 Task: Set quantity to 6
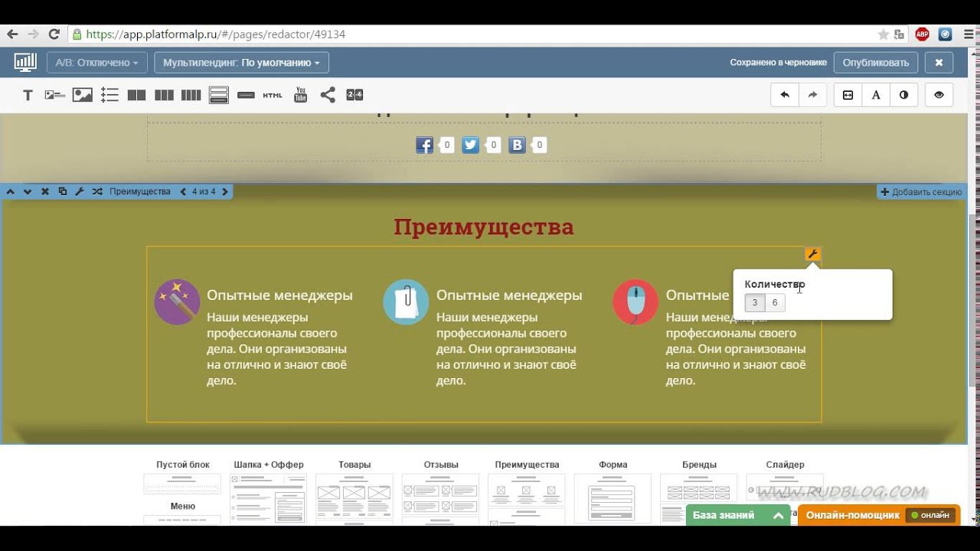pyautogui.click(x=775, y=303)
